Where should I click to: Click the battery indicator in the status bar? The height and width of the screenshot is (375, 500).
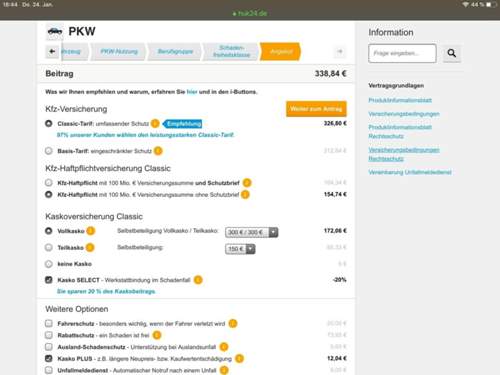coord(491,5)
